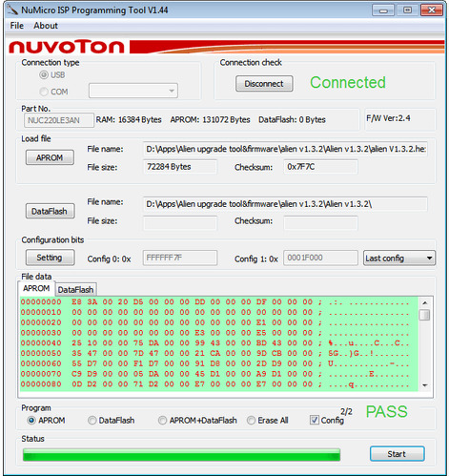
Task: Click the DataFlash load file button
Action: point(50,211)
